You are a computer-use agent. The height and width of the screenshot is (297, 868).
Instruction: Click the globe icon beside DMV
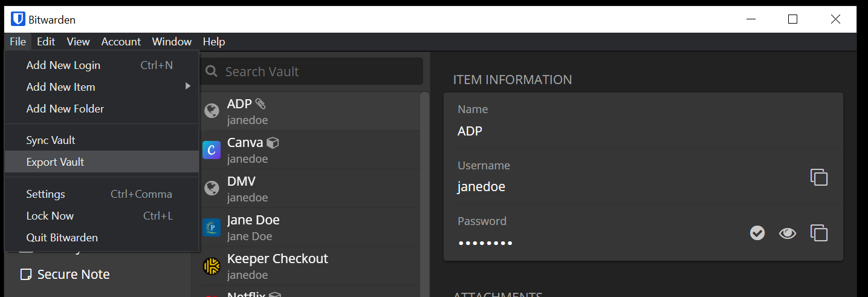212,188
